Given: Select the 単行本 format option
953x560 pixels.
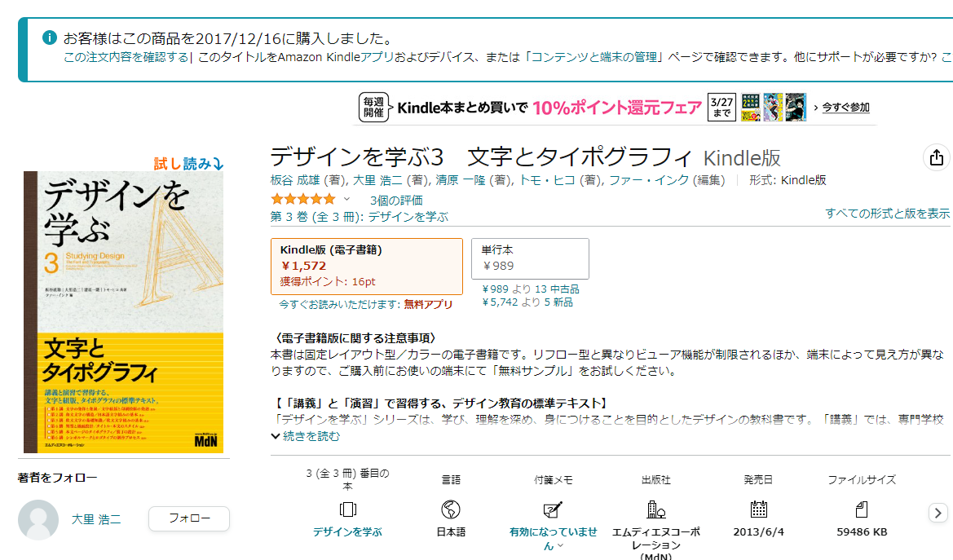Looking at the screenshot, I should (x=530, y=258).
